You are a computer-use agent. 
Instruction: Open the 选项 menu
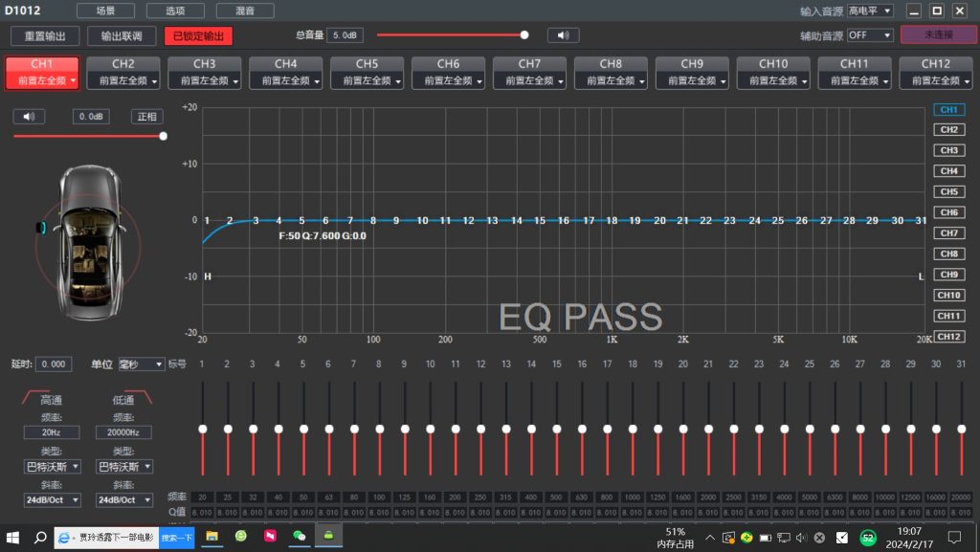[175, 11]
